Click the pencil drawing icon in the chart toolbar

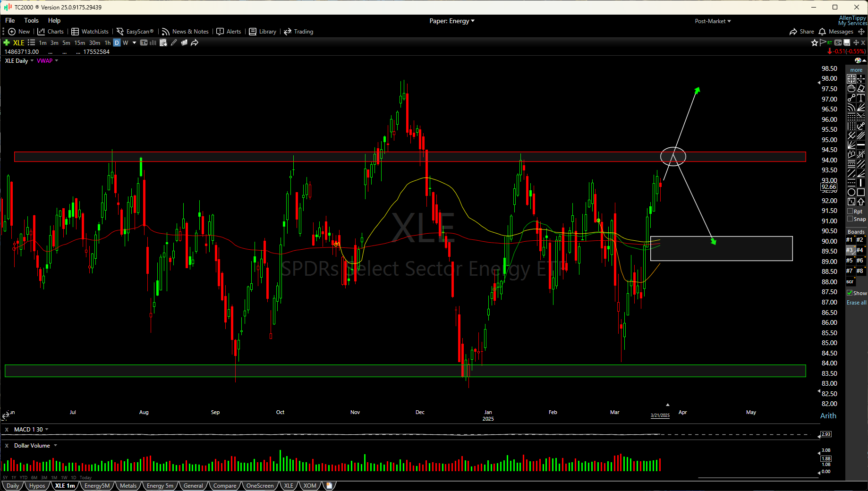174,42
